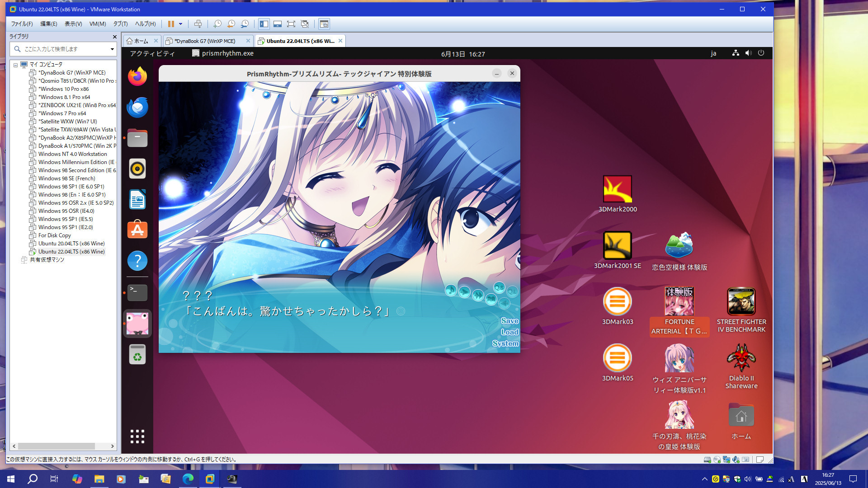Open Thunderbird mail from the Ubuntu dock
This screenshot has width=868, height=488.
coord(137,108)
